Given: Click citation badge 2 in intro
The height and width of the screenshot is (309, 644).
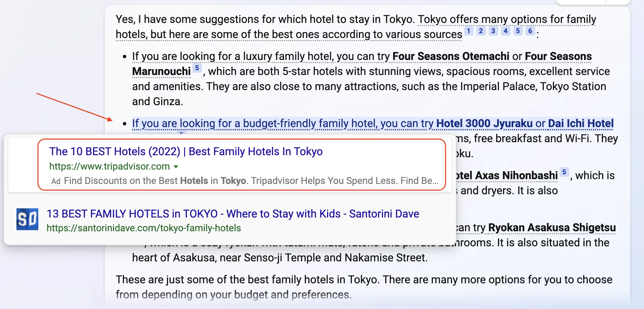Looking at the screenshot, I should pos(481,31).
